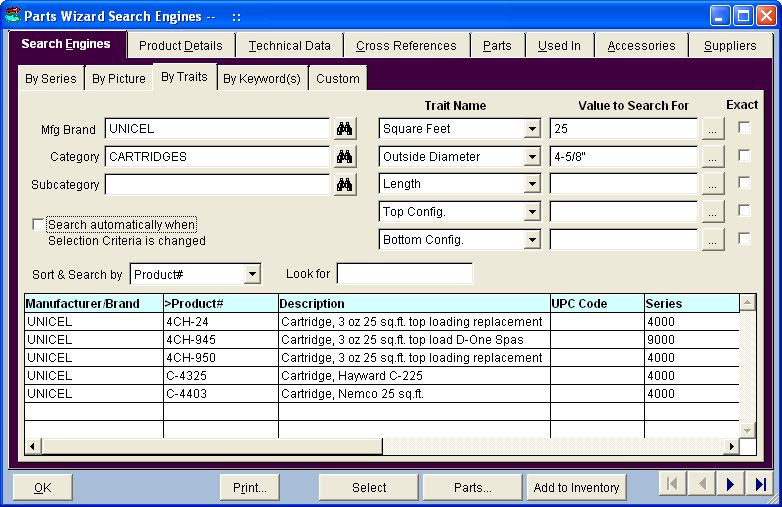Switch to the Product Details tab
782x507 pixels.
[181, 46]
